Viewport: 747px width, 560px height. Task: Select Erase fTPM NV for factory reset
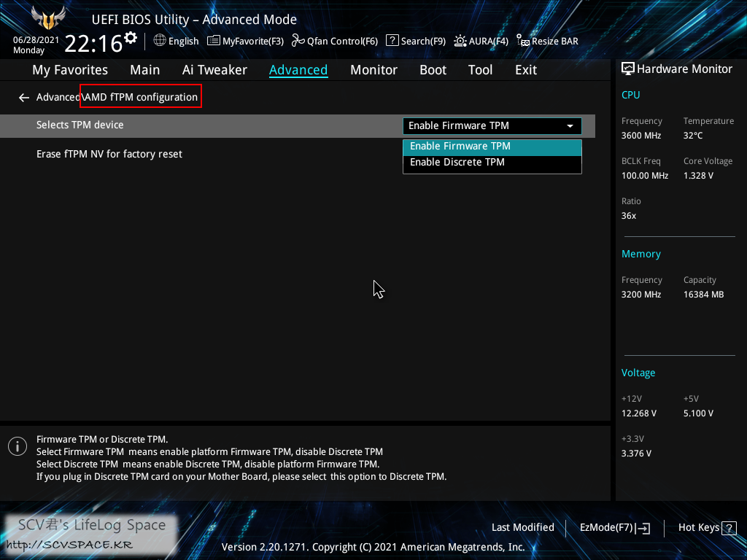109,155
